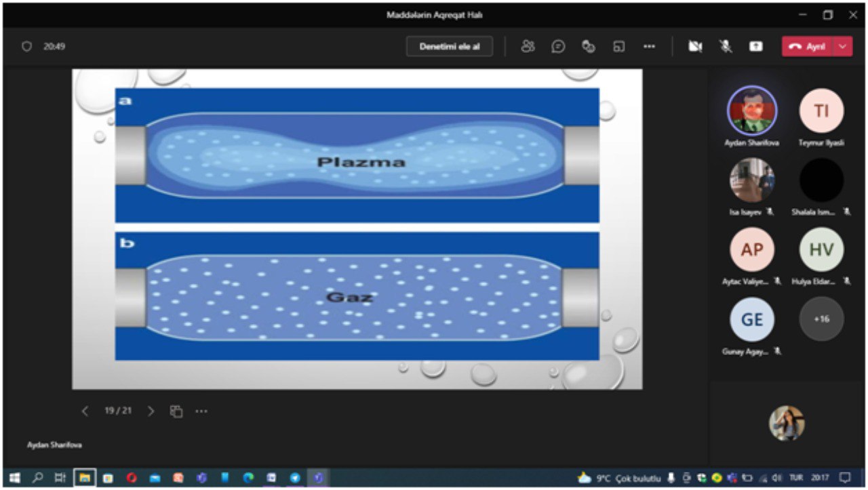The image size is (868, 490).
Task: Open more actions menu in meeting toolbar
Action: [649, 46]
